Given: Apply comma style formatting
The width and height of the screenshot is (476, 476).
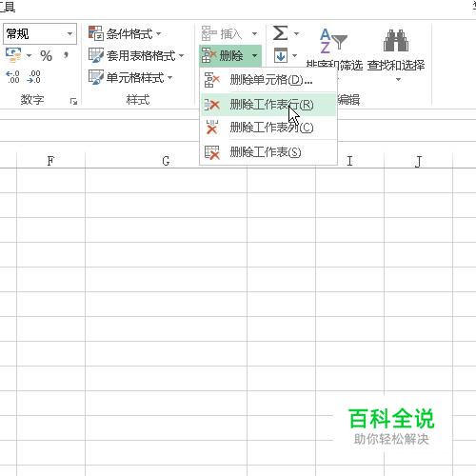Looking at the screenshot, I should [x=66, y=55].
